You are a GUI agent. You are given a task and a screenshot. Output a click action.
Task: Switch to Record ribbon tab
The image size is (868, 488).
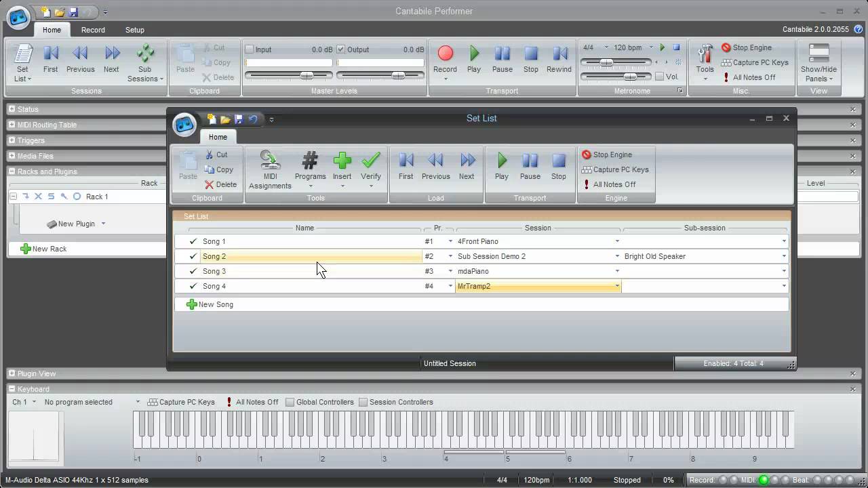click(93, 30)
